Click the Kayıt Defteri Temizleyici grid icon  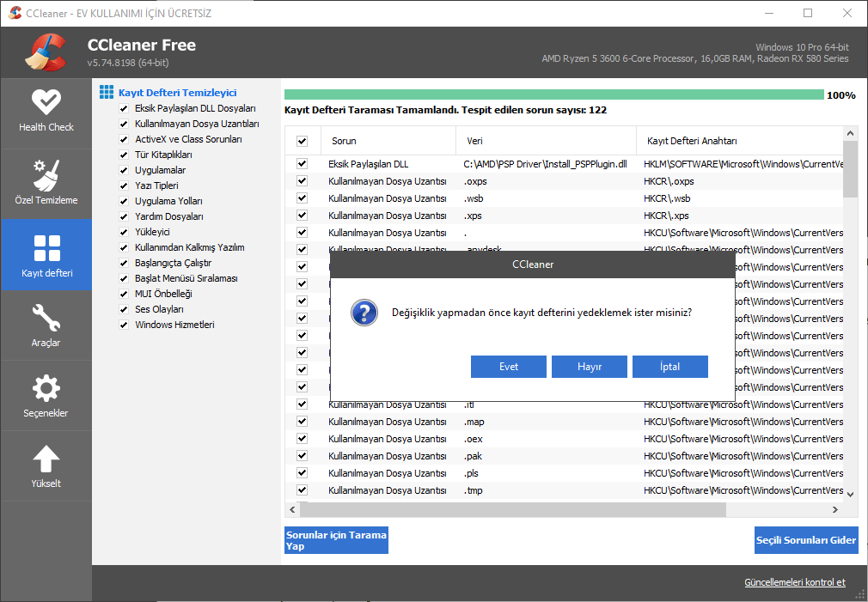(107, 92)
